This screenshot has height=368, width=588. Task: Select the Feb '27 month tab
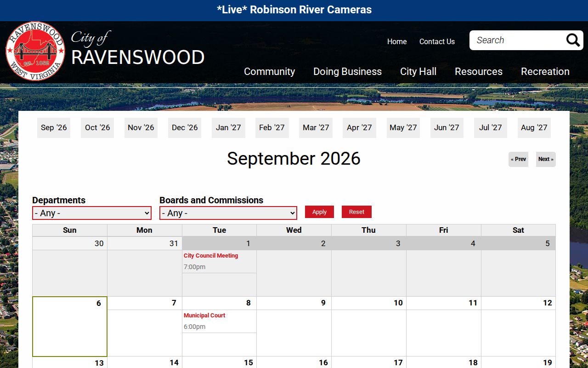click(272, 127)
